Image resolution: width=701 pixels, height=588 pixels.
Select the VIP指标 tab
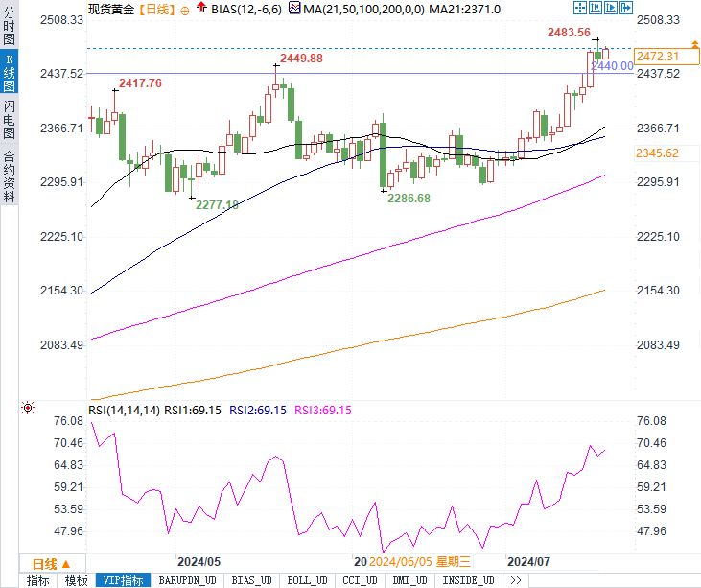(124, 580)
